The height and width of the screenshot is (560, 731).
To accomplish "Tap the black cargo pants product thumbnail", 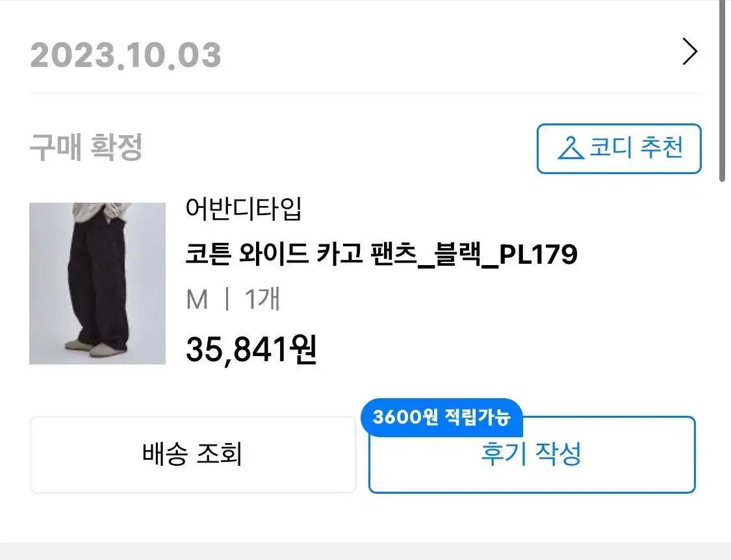I will pyautogui.click(x=97, y=283).
